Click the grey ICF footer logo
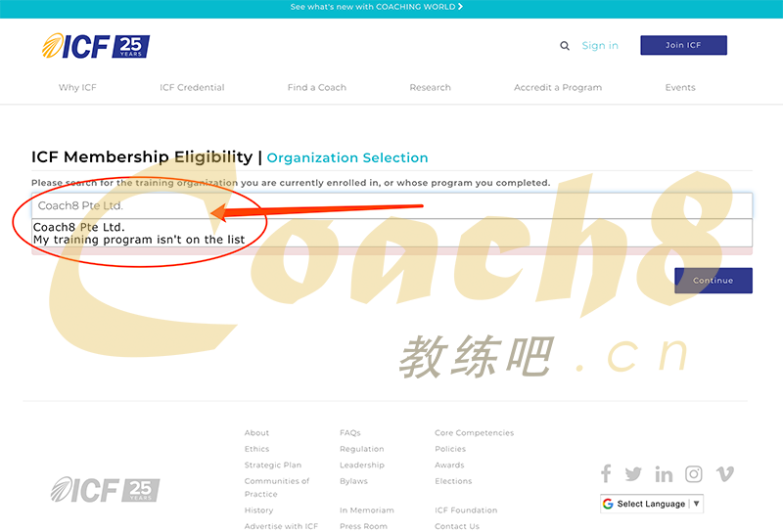 pyautogui.click(x=105, y=489)
